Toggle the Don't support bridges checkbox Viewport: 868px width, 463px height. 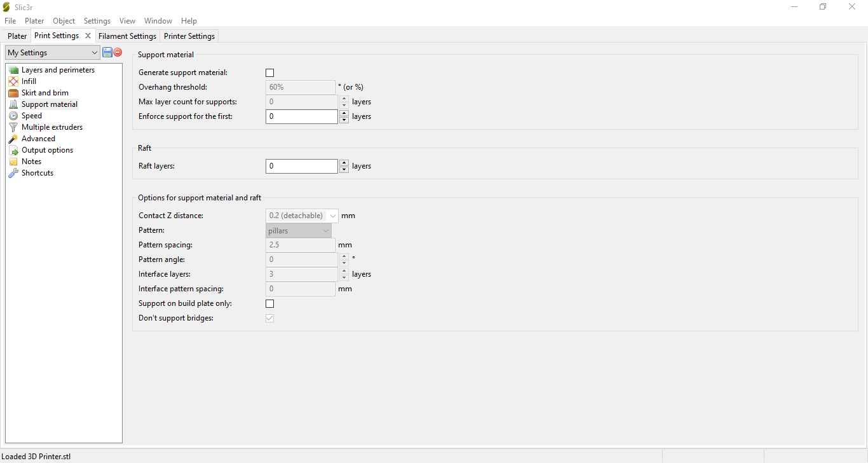(270, 319)
